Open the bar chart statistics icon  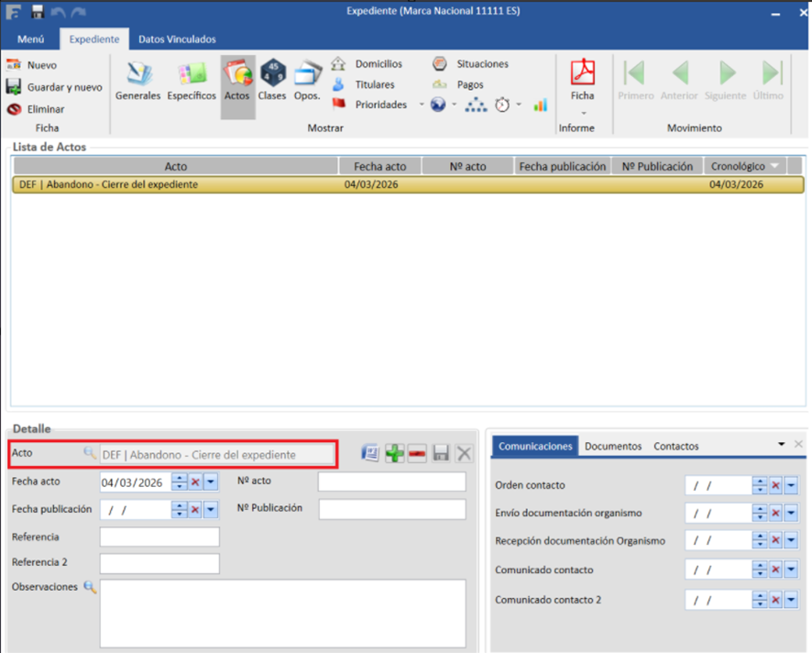pos(540,105)
